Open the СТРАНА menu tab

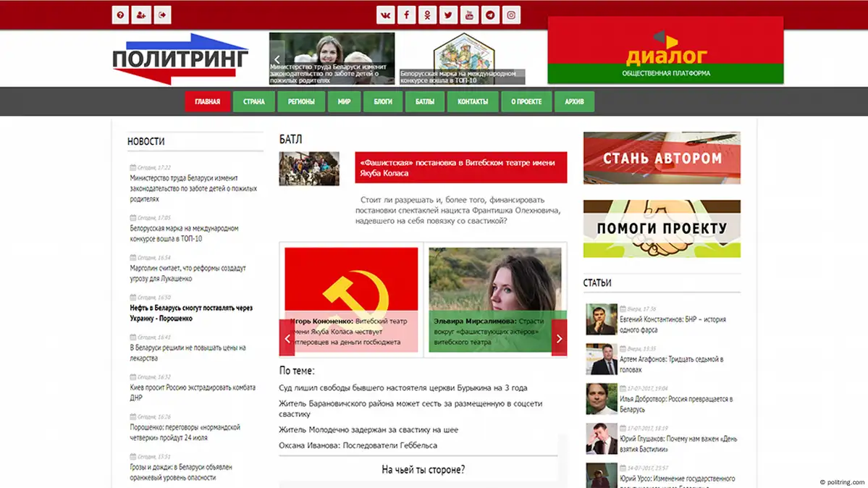[x=253, y=102]
